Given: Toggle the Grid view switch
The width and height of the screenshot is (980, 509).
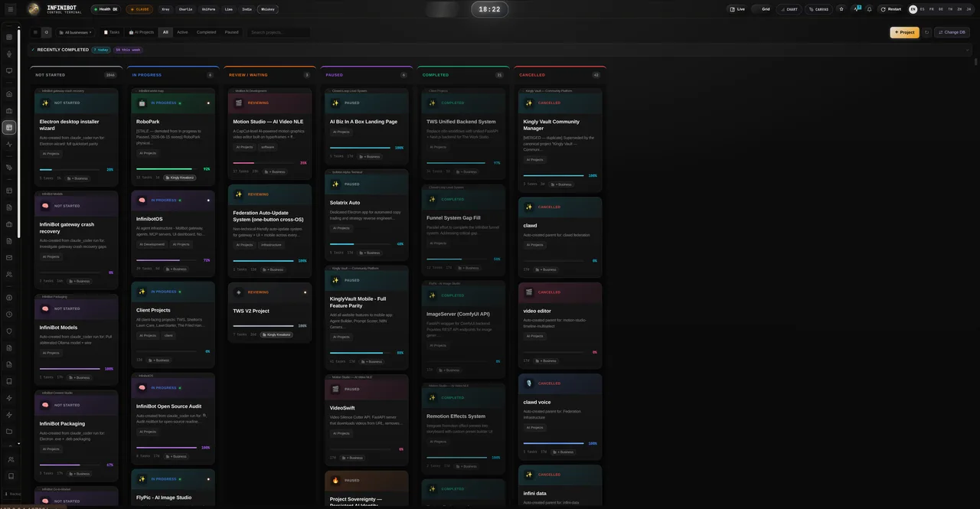Looking at the screenshot, I should (762, 9).
